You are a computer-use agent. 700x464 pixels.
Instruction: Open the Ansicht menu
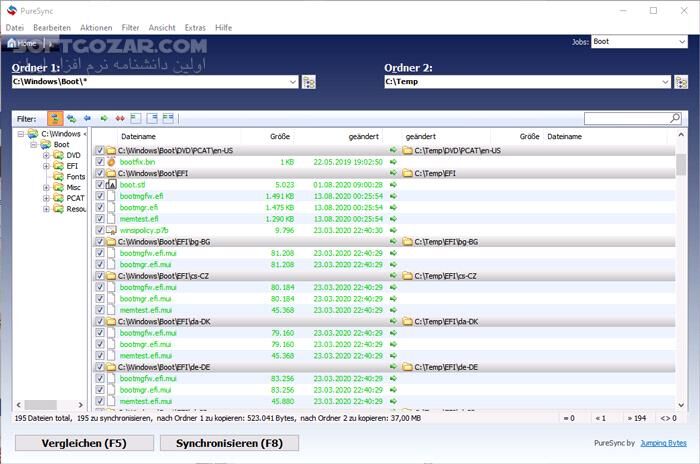tap(162, 28)
